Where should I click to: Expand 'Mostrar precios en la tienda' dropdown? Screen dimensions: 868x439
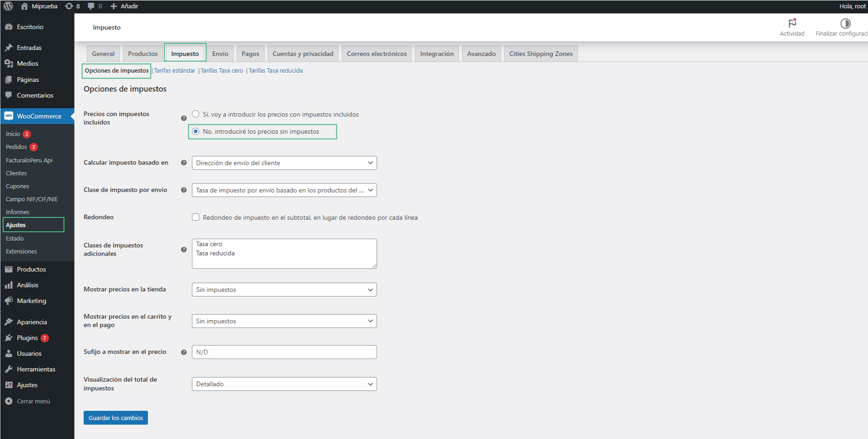[x=284, y=290]
